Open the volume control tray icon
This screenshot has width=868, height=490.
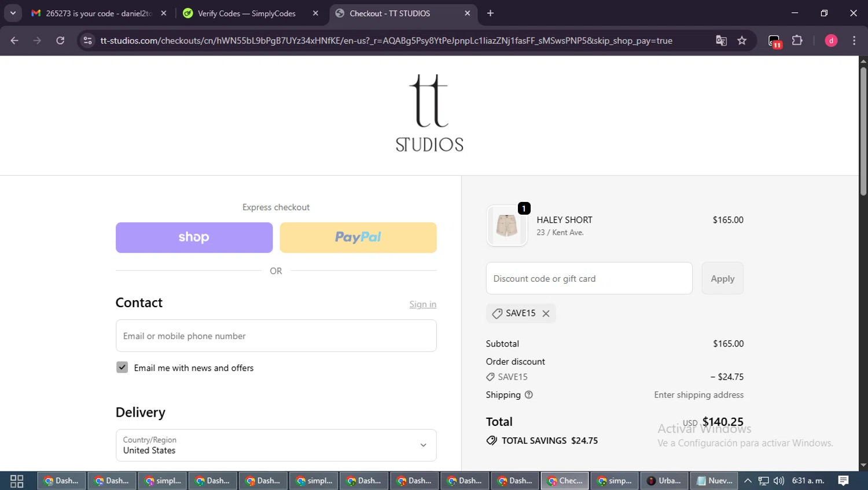point(779,481)
